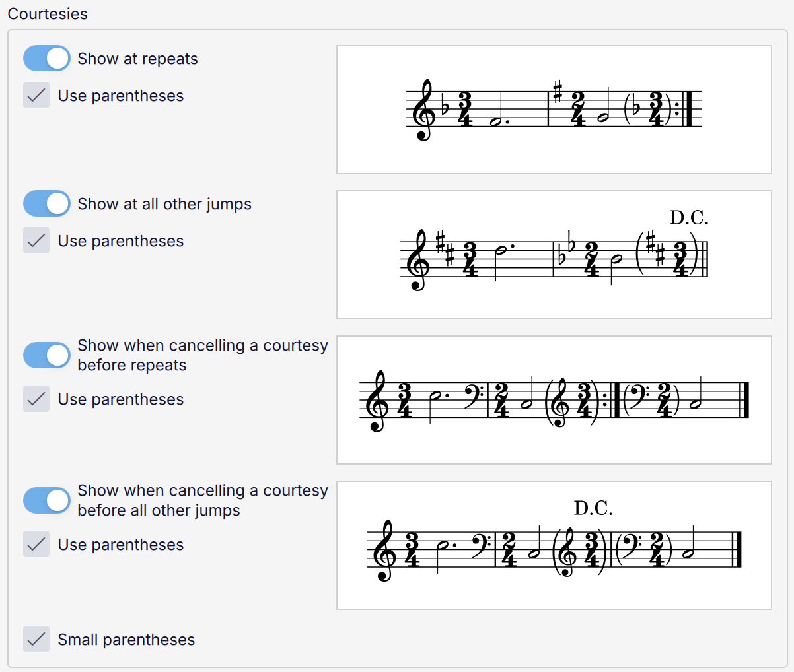Screen dimensions: 794x672
Task: Click D.C. marking in the second preview
Action: coord(688,218)
